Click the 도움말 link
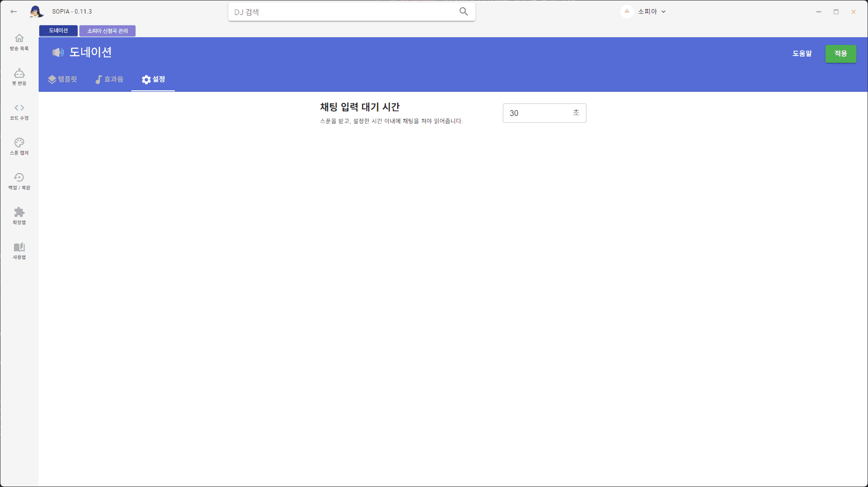This screenshot has width=868, height=487. [x=802, y=54]
